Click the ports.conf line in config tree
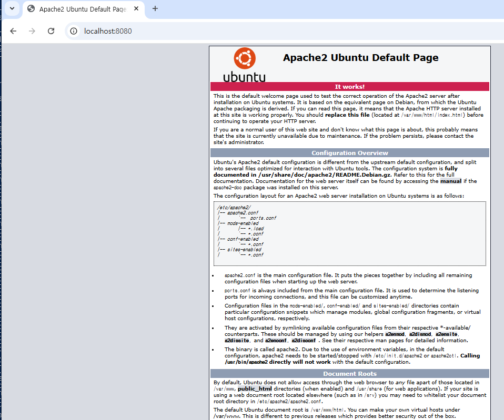Viewport: 504px width, 420px height. point(263,218)
